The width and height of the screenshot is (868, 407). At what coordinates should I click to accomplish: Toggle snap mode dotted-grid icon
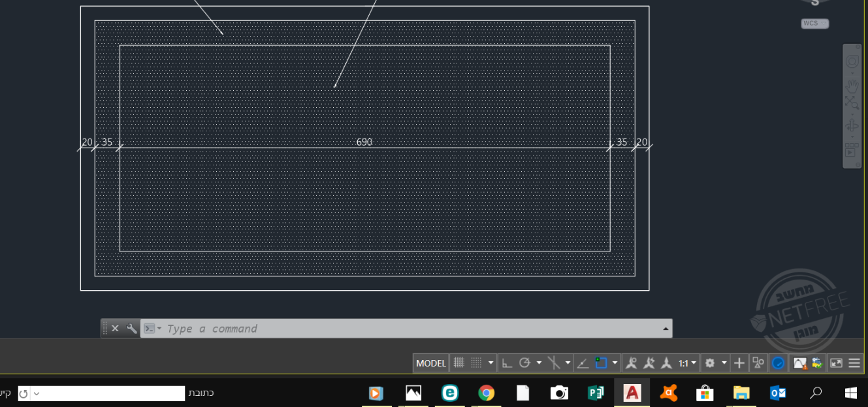[477, 363]
